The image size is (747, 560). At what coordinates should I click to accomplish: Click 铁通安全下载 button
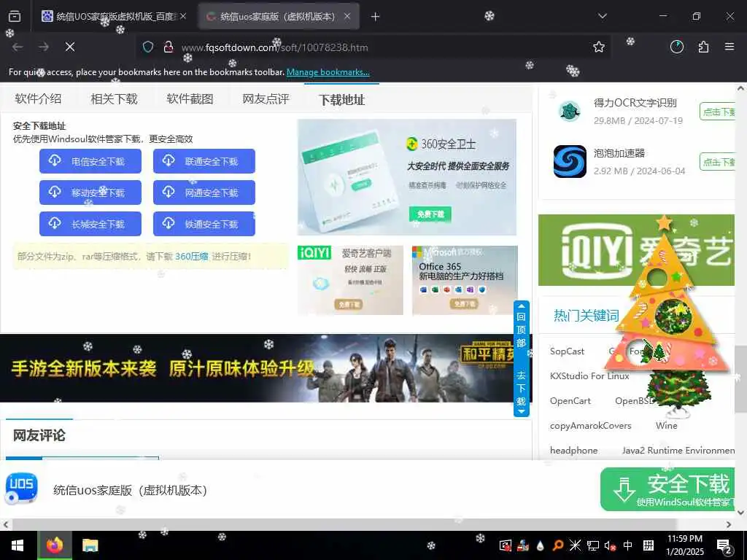[204, 224]
